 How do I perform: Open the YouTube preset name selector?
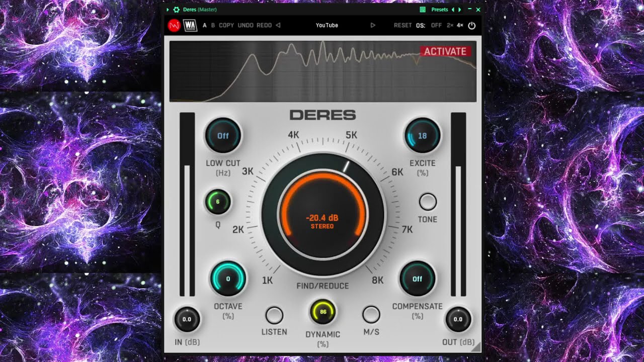(327, 25)
